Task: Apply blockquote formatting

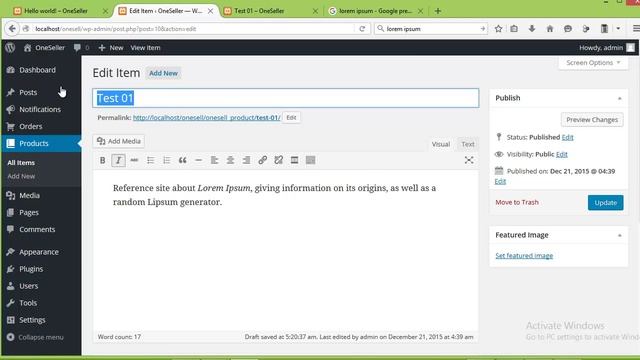Action: click(x=182, y=160)
